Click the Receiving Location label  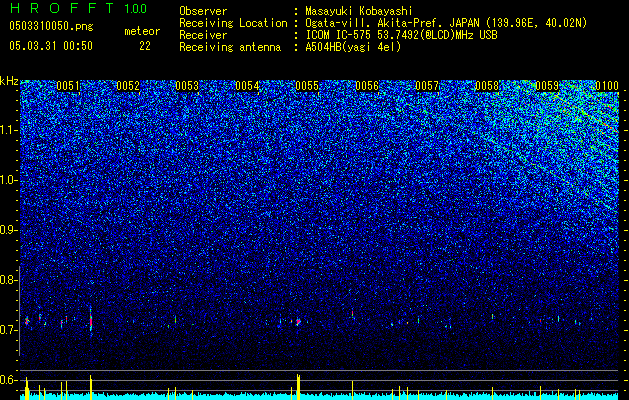click(233, 23)
